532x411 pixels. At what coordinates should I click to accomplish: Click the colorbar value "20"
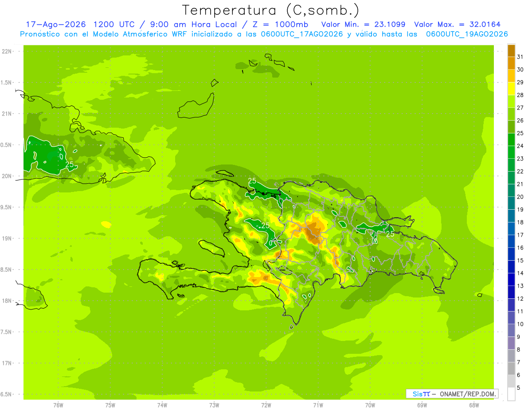(x=520, y=197)
